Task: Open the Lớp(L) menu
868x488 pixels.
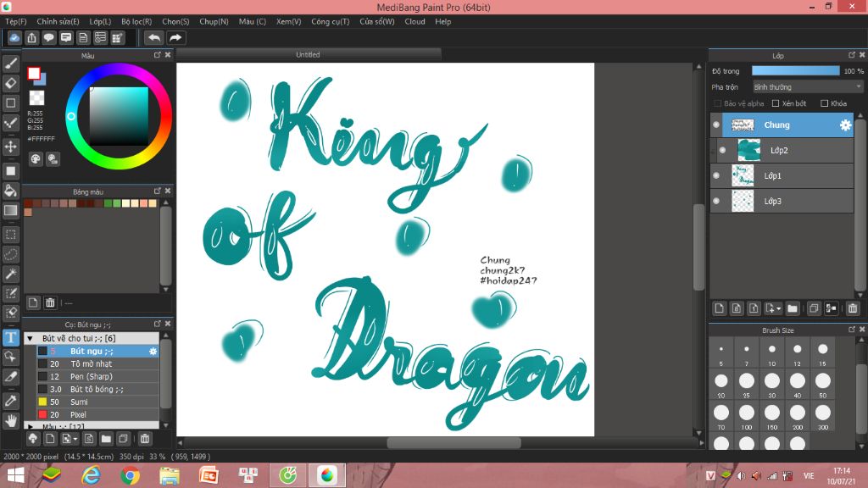Action: click(x=100, y=21)
